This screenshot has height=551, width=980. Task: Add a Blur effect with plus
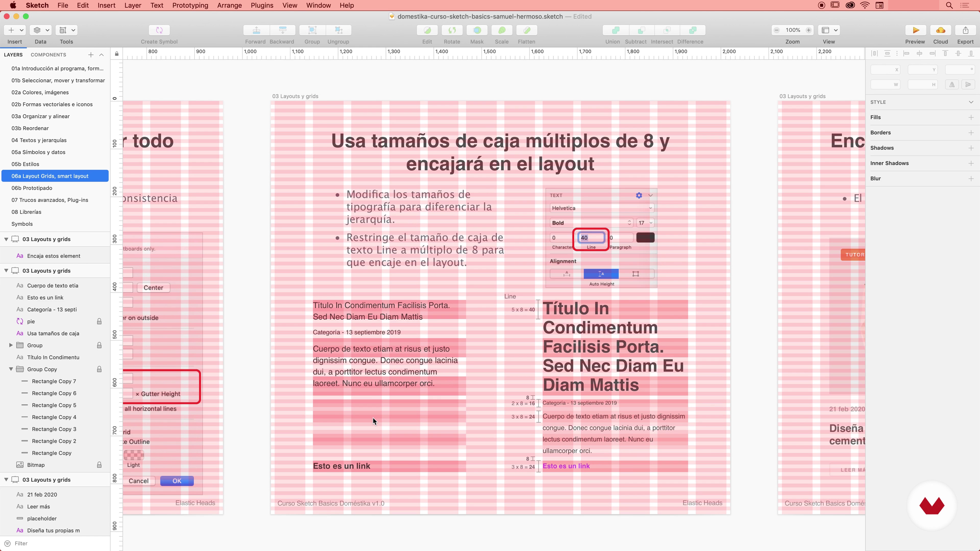click(x=971, y=178)
